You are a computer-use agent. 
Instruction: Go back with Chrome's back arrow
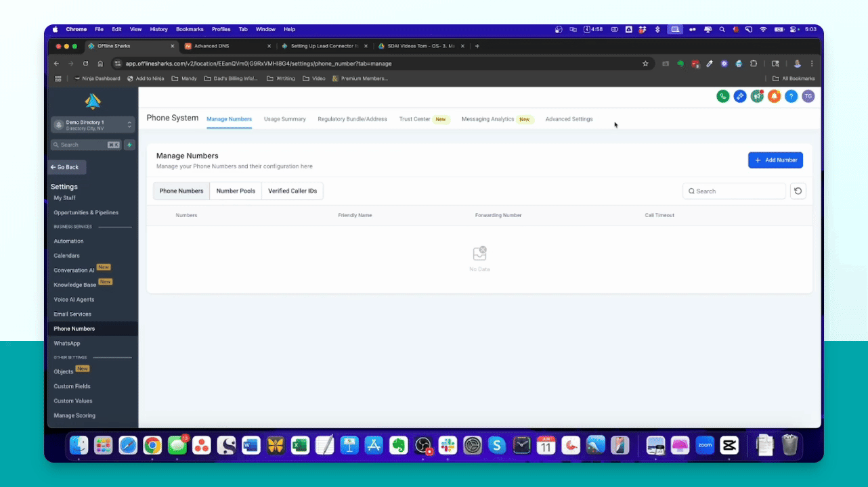point(56,64)
